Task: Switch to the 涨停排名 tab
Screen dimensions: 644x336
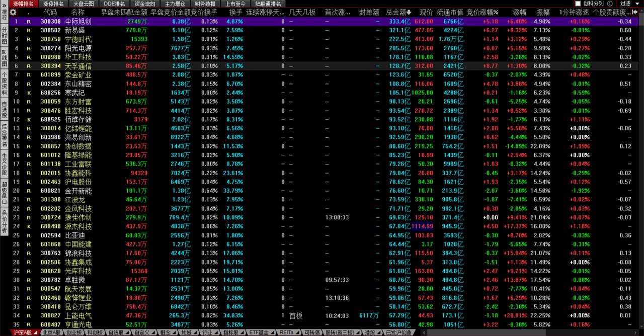Action: coord(53,4)
